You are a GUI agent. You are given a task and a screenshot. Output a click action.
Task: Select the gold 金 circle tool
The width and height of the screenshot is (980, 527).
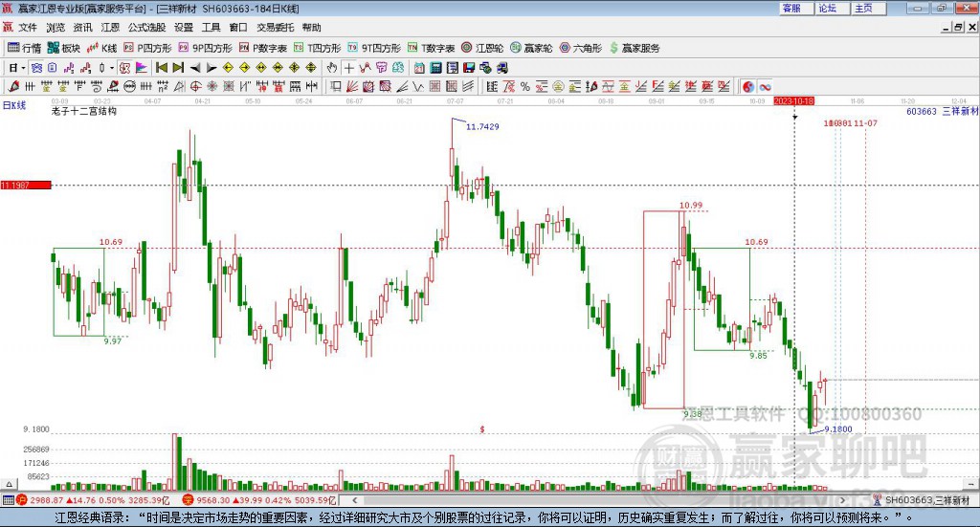[558, 87]
